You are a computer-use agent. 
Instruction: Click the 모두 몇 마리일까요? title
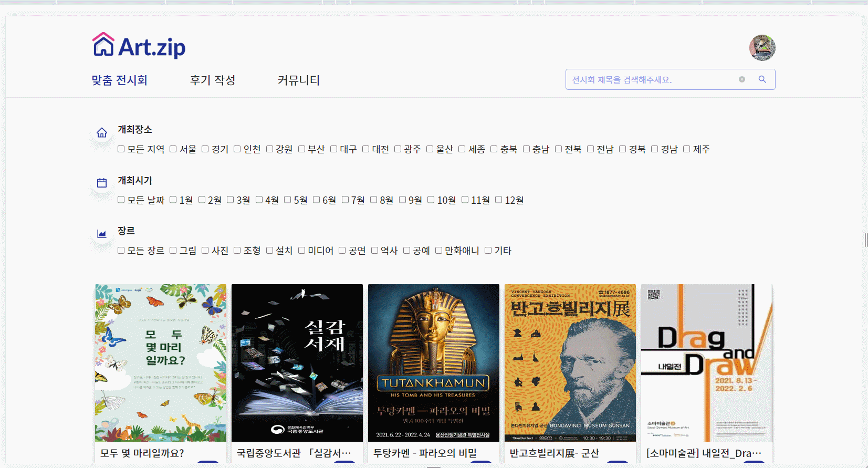click(x=142, y=453)
